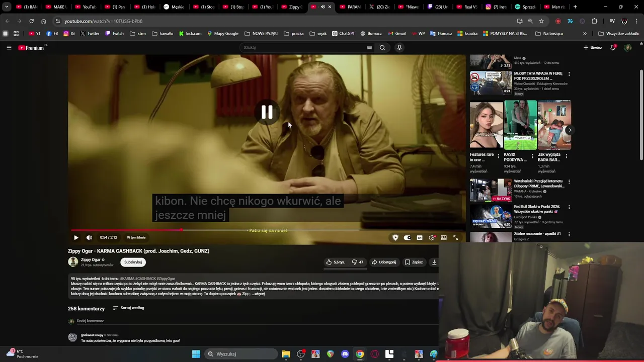The image size is (644, 362).
Task: Like the video with 5,6 tys. likes
Action: [x=335, y=262]
